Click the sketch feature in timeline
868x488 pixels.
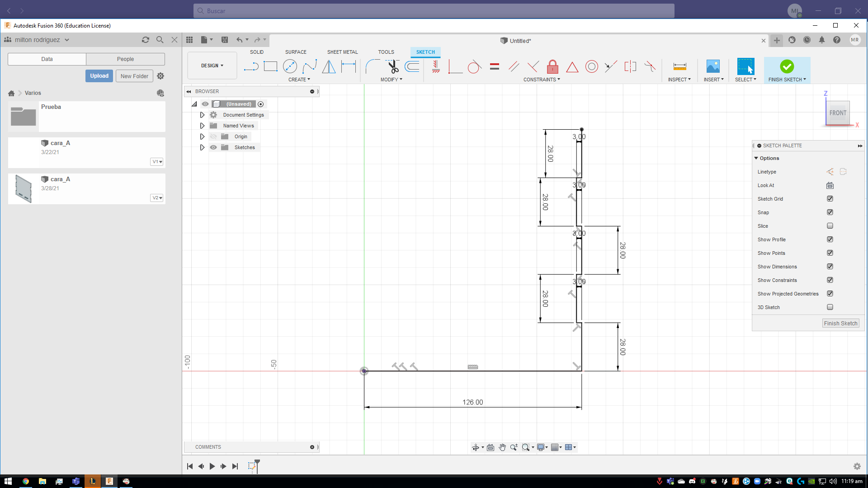(252, 466)
